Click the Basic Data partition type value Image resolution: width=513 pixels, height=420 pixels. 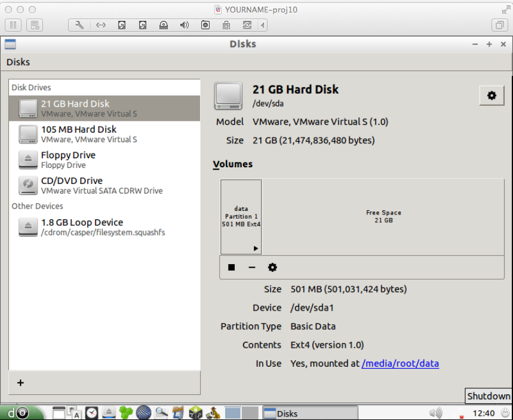coord(313,326)
